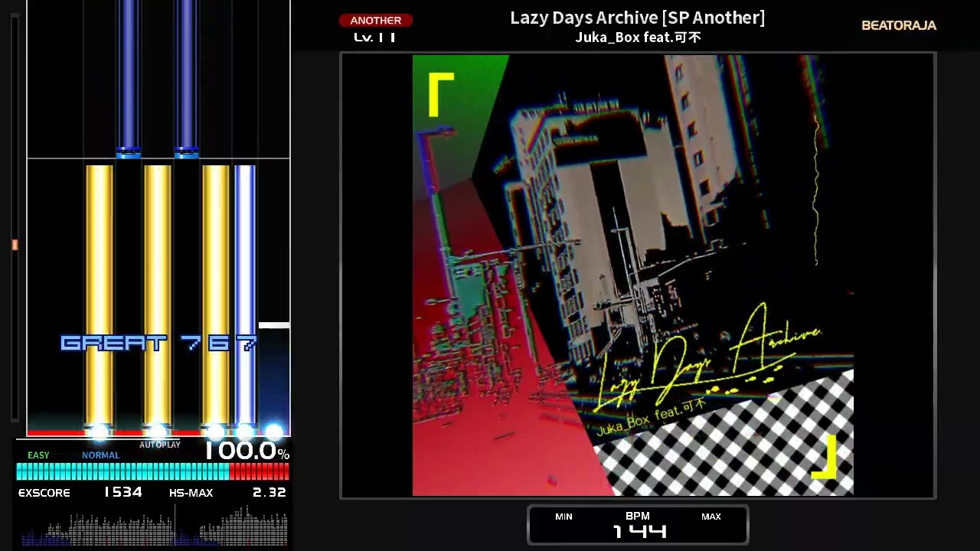Click the AUTOPLAY label
The image size is (980, 551).
[x=160, y=445]
